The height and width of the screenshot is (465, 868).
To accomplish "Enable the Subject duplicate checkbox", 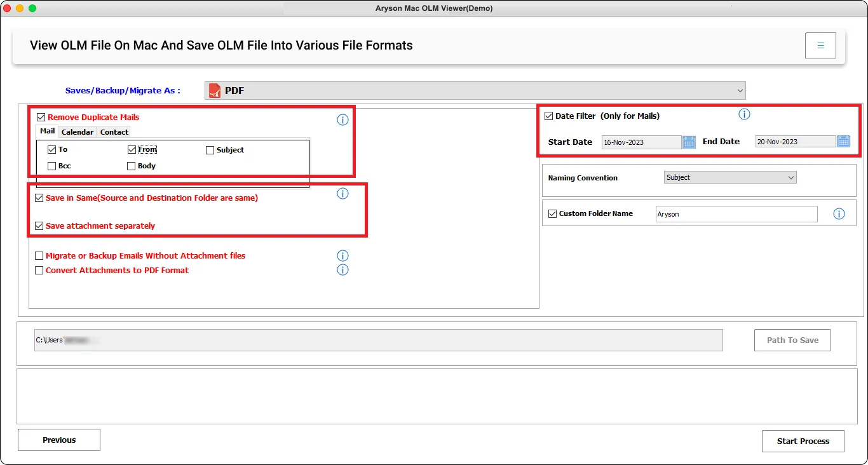I will (210, 151).
